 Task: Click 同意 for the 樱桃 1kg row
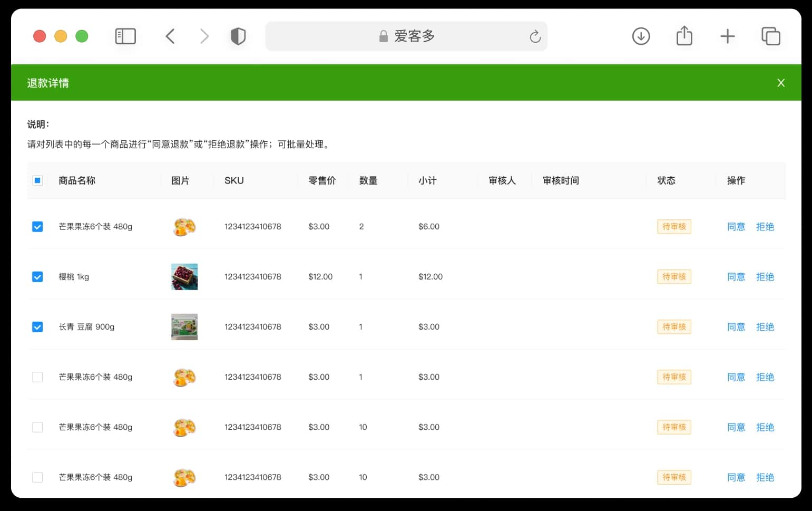[736, 277]
